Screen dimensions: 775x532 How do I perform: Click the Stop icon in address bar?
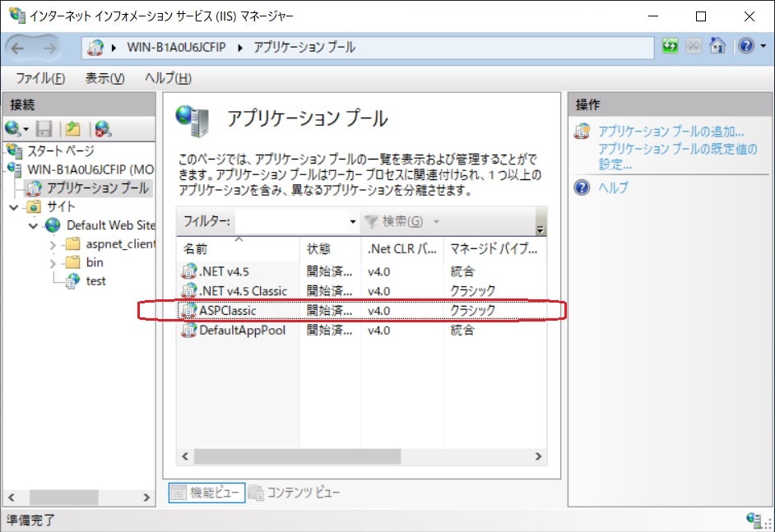click(694, 46)
